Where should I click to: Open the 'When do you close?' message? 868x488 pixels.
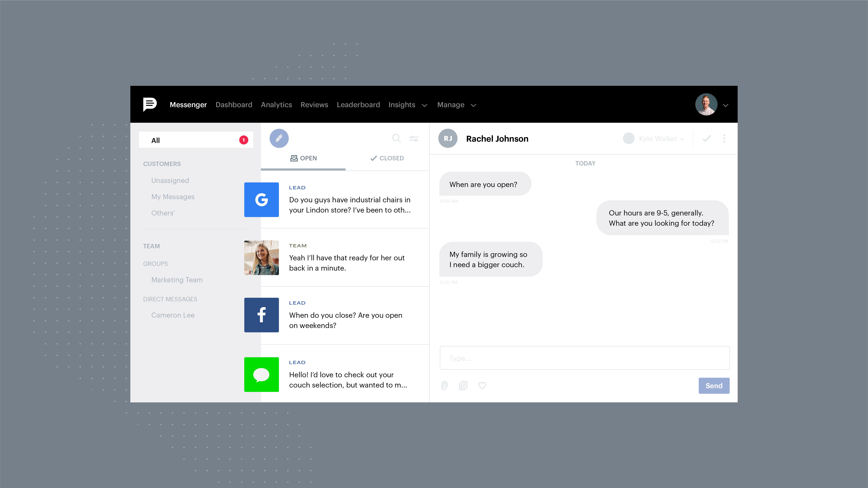point(346,320)
